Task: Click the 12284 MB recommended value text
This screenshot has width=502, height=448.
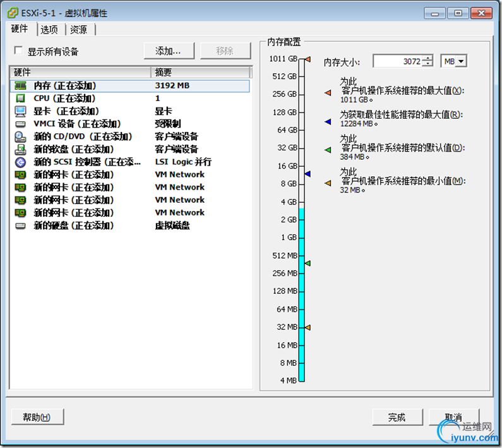Action: tap(359, 124)
